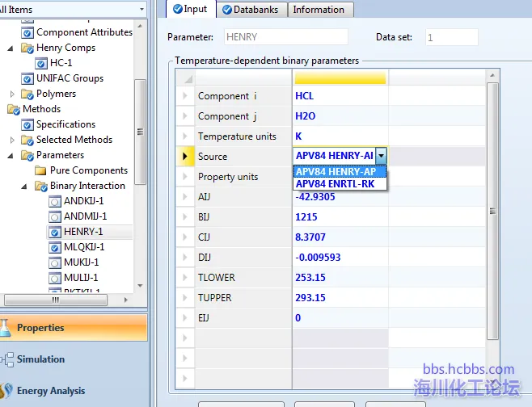Click the Selected Methods folder icon
This screenshot has height=407, width=532.
(x=27, y=140)
